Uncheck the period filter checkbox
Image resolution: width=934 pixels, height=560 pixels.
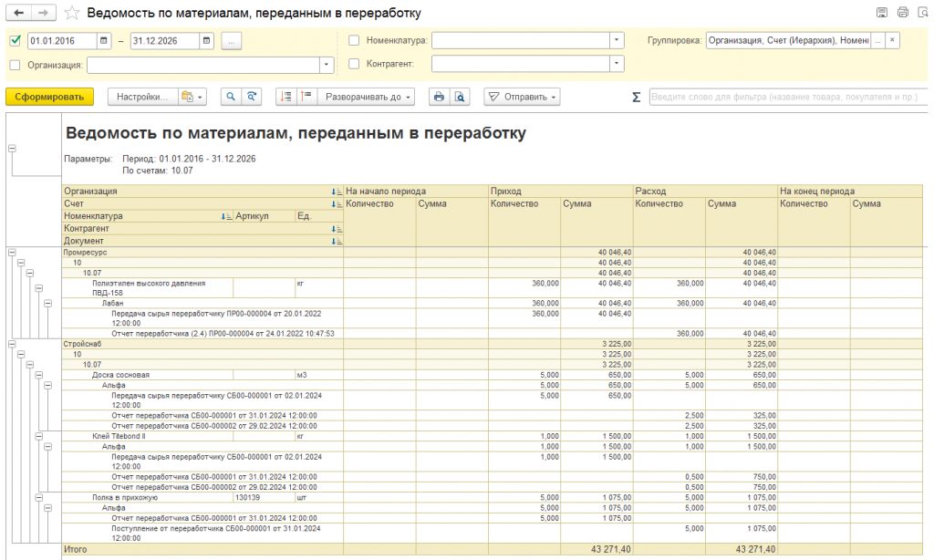click(16, 40)
